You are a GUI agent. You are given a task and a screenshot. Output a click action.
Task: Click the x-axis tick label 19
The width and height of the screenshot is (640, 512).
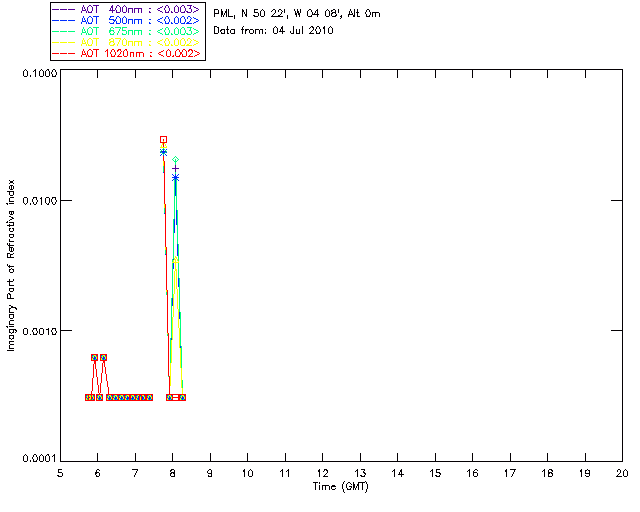(585, 473)
